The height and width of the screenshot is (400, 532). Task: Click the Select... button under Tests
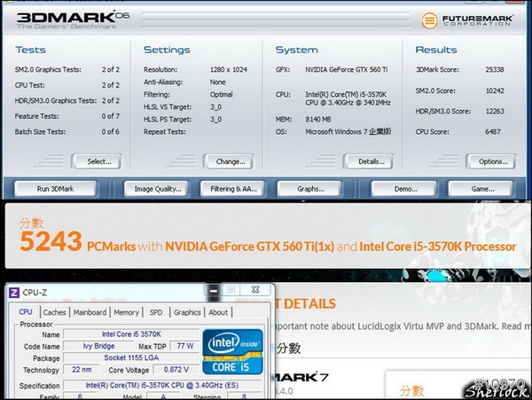[98, 161]
